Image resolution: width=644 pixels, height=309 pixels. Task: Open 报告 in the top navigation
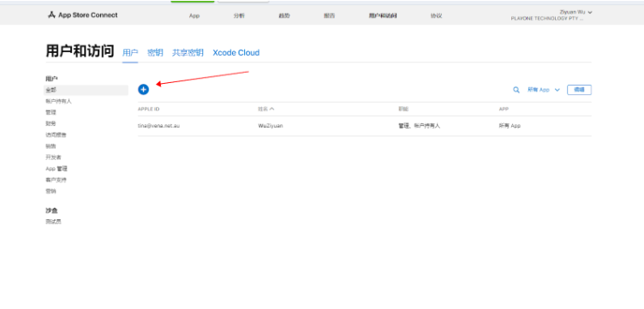tap(329, 16)
